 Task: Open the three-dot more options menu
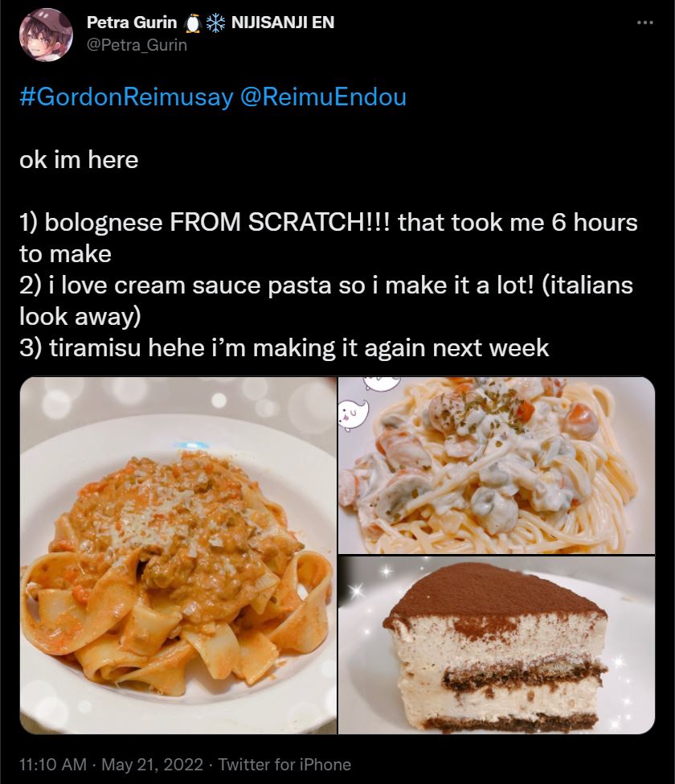coord(645,23)
